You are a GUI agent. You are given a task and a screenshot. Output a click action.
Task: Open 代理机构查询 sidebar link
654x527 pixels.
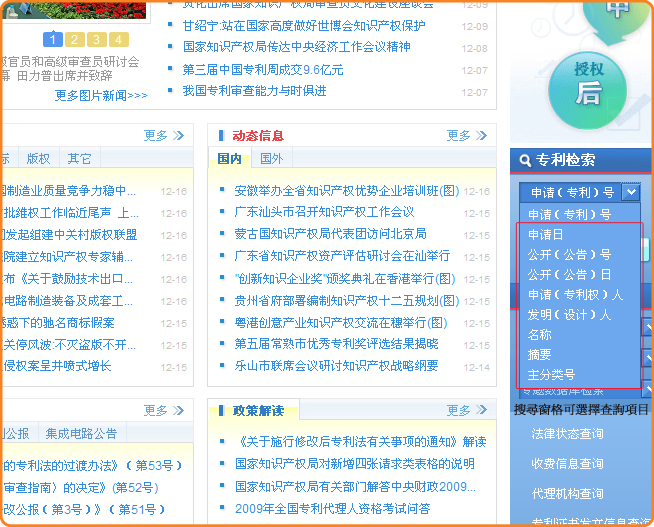pos(567,493)
